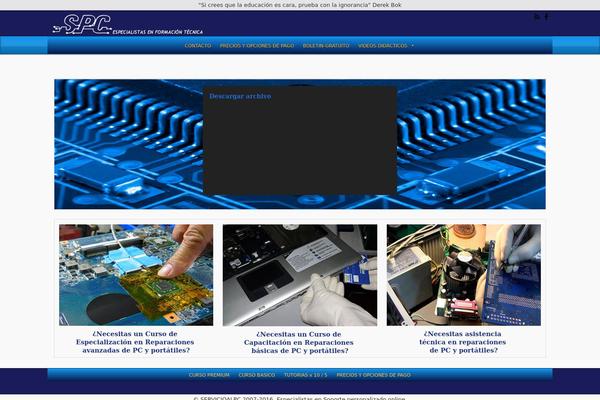This screenshot has width=600, height=400.
Task: Open the Facebook icon in header
Action: (546, 16)
